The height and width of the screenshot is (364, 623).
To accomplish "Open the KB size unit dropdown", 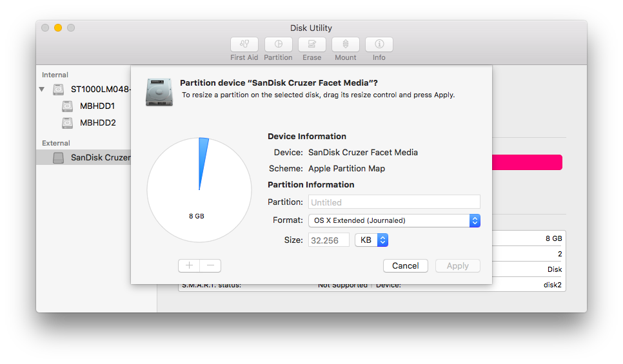I will click(371, 240).
